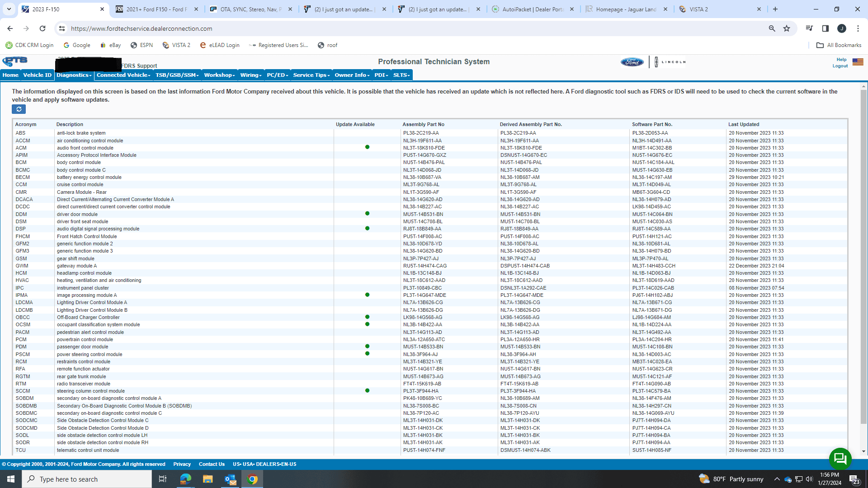Open Chrome side panel icon
Image resolution: width=868 pixels, height=488 pixels.
tap(826, 28)
